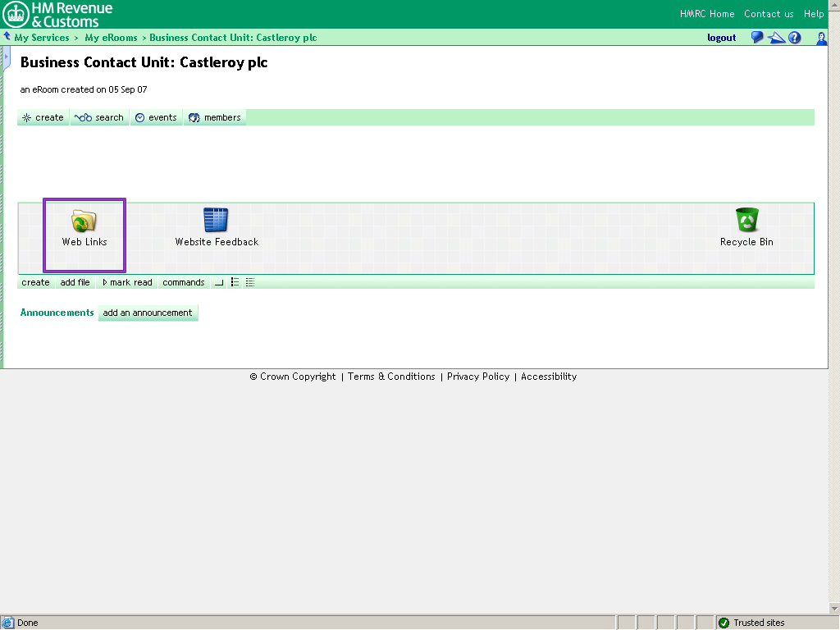Expand the mark read disclosure arrow

point(105,282)
